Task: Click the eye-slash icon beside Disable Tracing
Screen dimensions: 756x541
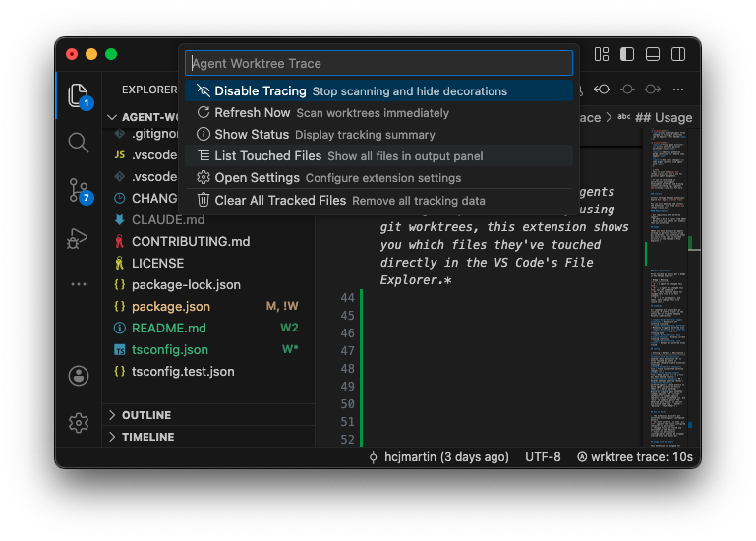Action: pos(203,90)
